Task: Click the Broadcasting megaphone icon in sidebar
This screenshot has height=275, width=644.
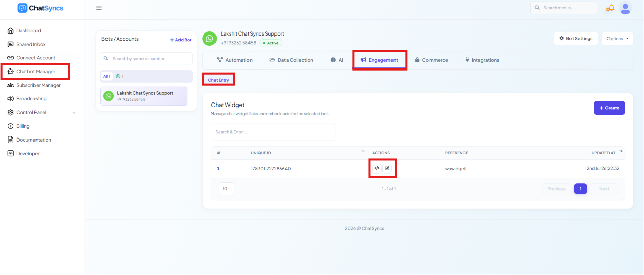Action: [x=11, y=99]
